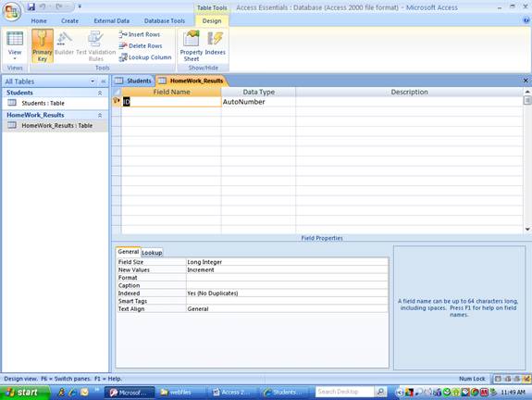Redo via the Quick Access toolbar
The width and height of the screenshot is (532, 400).
pyautogui.click(x=59, y=6)
